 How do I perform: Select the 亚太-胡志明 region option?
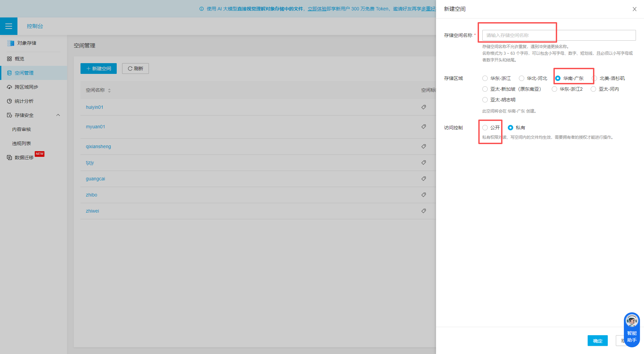[485, 100]
